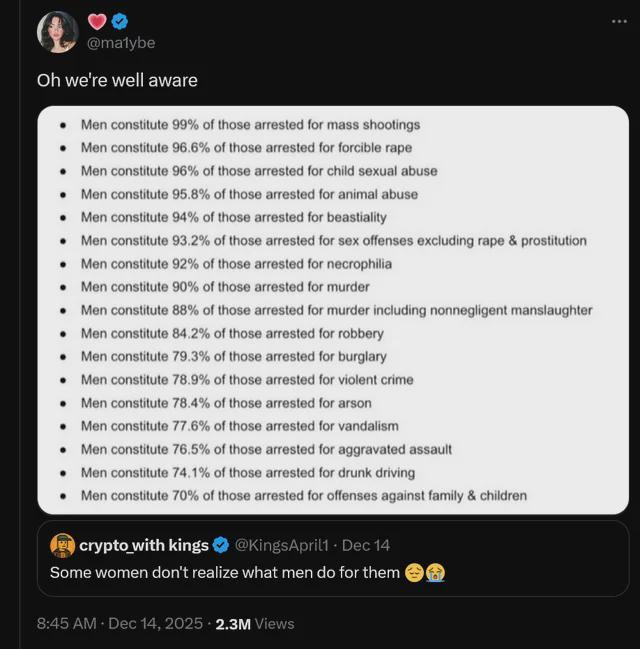Screen dimensions: 640x649
Task: Click the blue verified badge beside the heart
Action: pyautogui.click(x=119, y=21)
